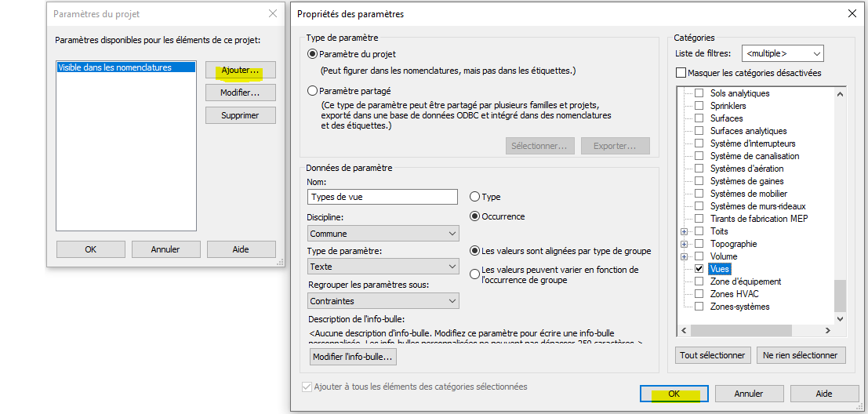Expand the Volume category node
The width and height of the screenshot is (868, 414).
coord(685,256)
